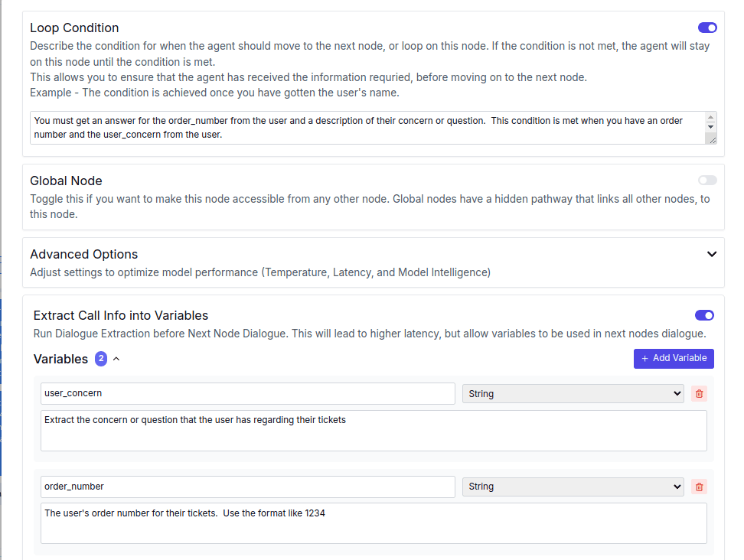Click the user_concern variable name field

tap(248, 393)
